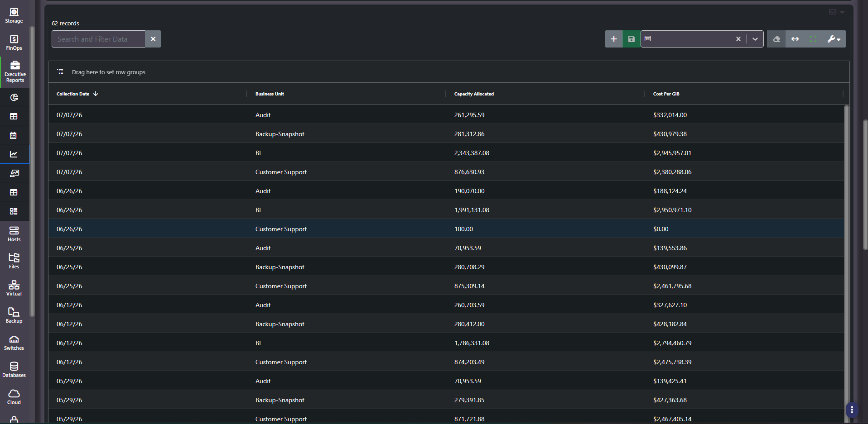Open the Virtual section
This screenshot has width=868, height=424.
point(14,288)
